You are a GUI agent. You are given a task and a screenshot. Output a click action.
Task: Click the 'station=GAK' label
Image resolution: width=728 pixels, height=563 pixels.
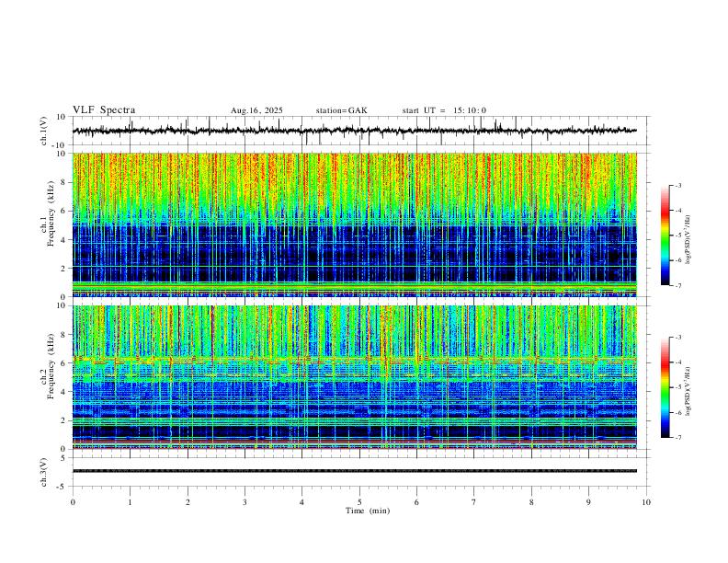pyautogui.click(x=341, y=110)
